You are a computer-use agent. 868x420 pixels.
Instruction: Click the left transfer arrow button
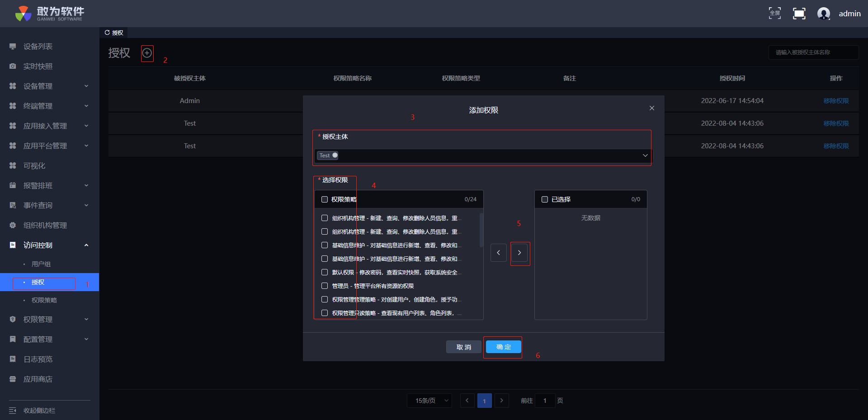(498, 253)
